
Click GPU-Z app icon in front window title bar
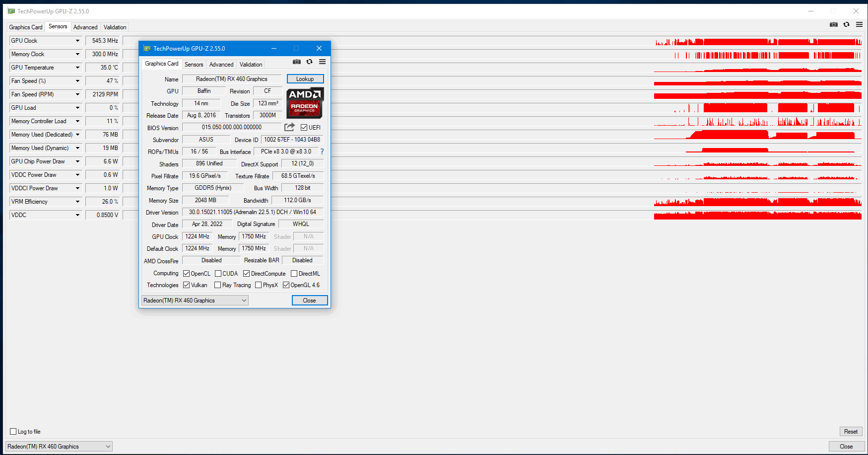coord(147,48)
